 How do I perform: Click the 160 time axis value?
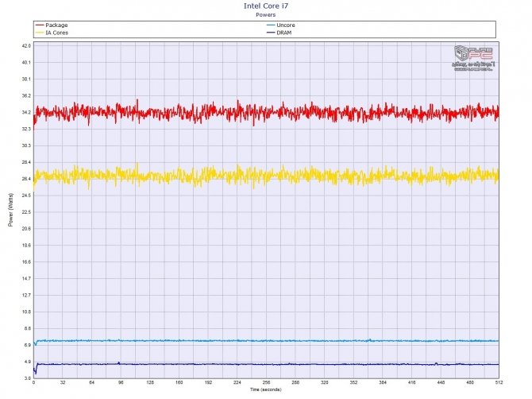click(179, 382)
